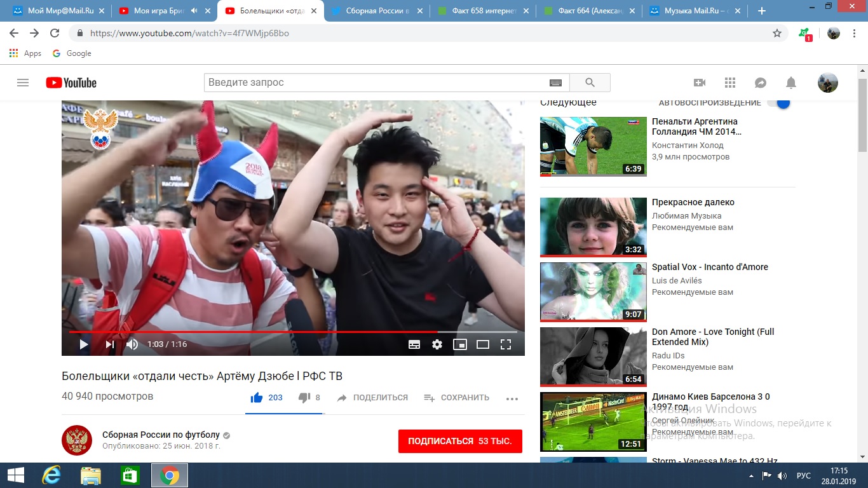Open Spatial Vox Incanto d'Amore thumbnail
The height and width of the screenshot is (488, 868).
coord(593,292)
